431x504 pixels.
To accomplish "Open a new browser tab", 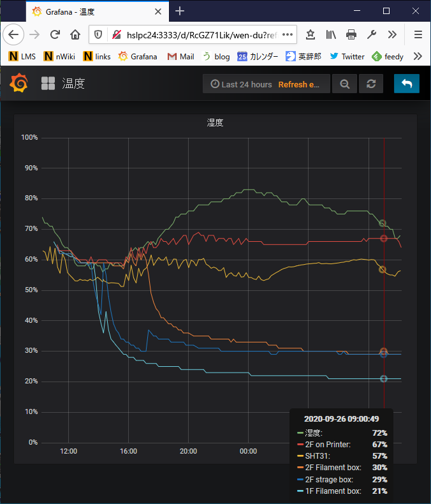I will 180,11.
